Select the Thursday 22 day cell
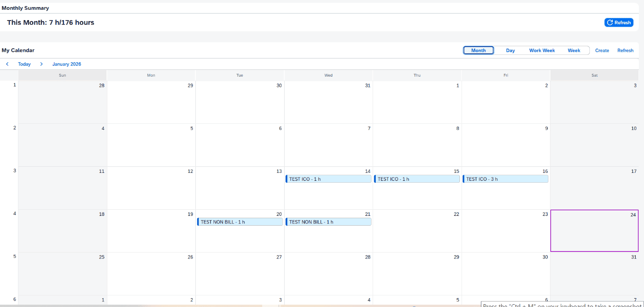The width and height of the screenshot is (644, 307). tap(417, 234)
